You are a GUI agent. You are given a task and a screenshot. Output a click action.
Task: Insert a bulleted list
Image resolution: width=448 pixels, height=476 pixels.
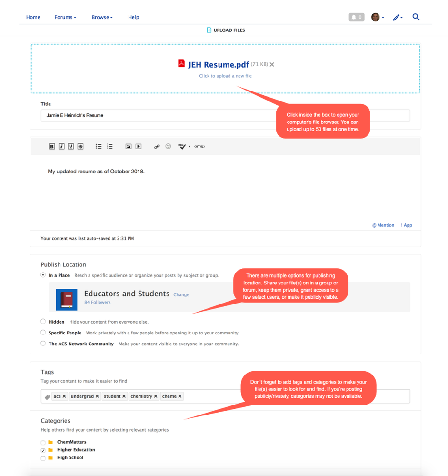coord(99,146)
